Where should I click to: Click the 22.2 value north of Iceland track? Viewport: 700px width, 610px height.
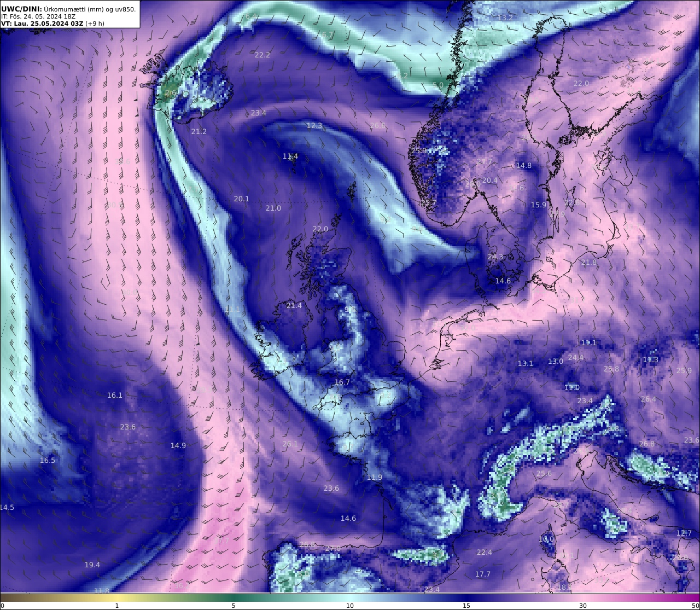coord(262,55)
